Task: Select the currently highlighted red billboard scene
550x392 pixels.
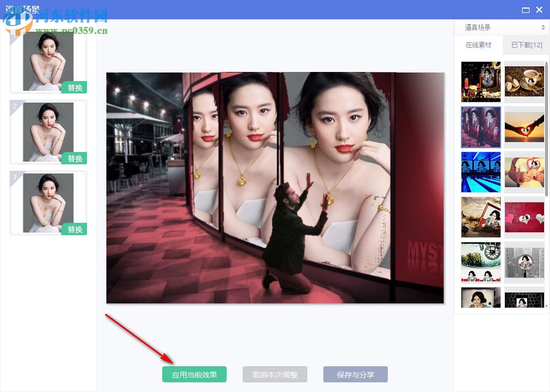Action: (x=480, y=127)
